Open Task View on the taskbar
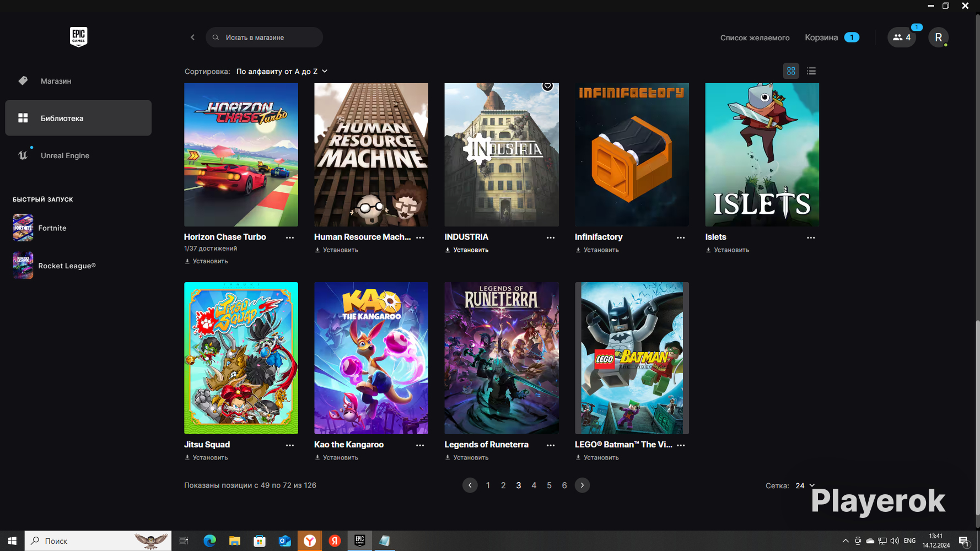Viewport: 980px width, 551px height. (184, 541)
